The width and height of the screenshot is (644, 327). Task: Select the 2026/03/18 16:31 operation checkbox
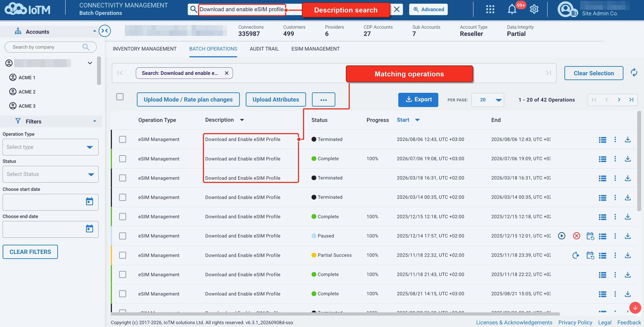pos(122,178)
